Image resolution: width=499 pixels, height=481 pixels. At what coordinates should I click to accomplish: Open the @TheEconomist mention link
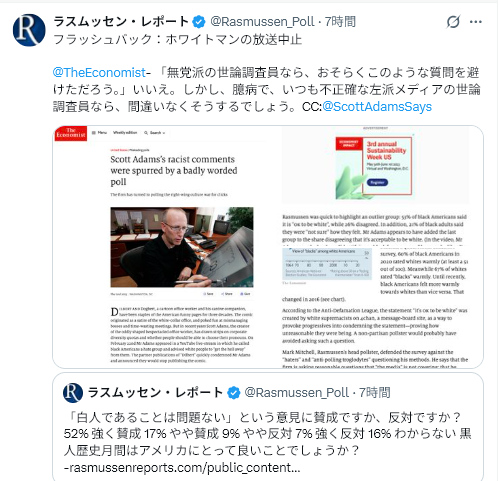pyautogui.click(x=99, y=73)
